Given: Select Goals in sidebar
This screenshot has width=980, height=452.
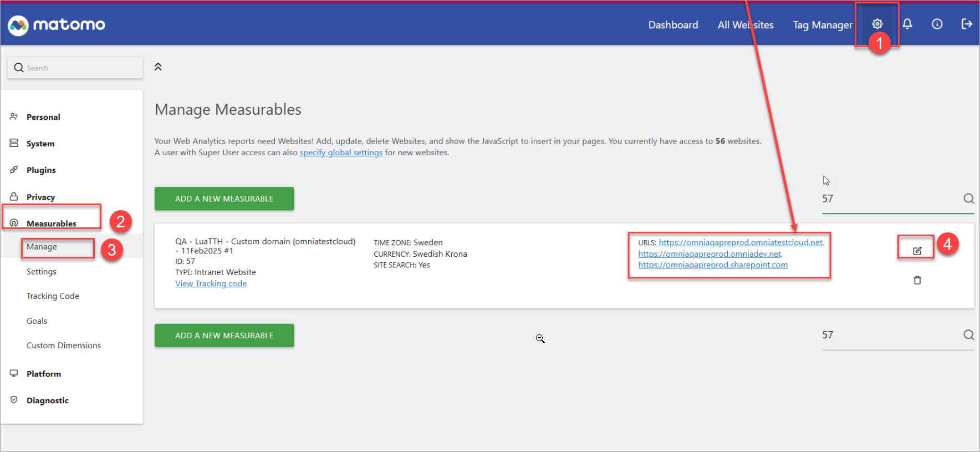Looking at the screenshot, I should point(37,321).
